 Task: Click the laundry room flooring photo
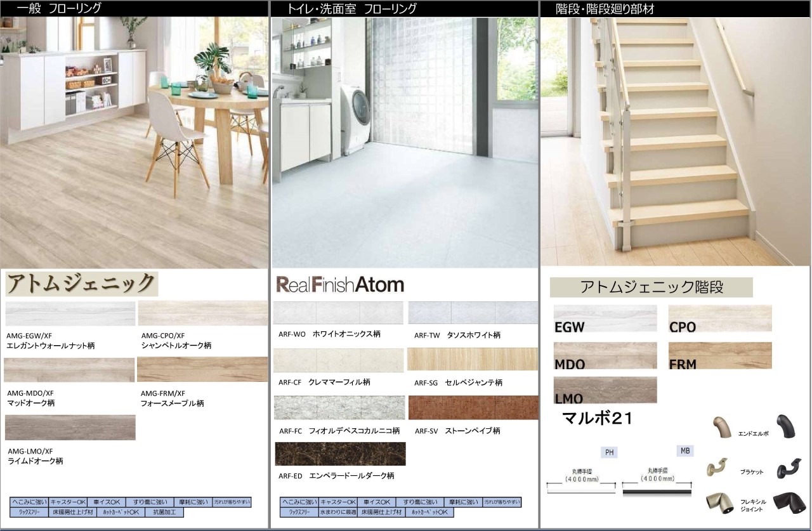[x=404, y=142]
